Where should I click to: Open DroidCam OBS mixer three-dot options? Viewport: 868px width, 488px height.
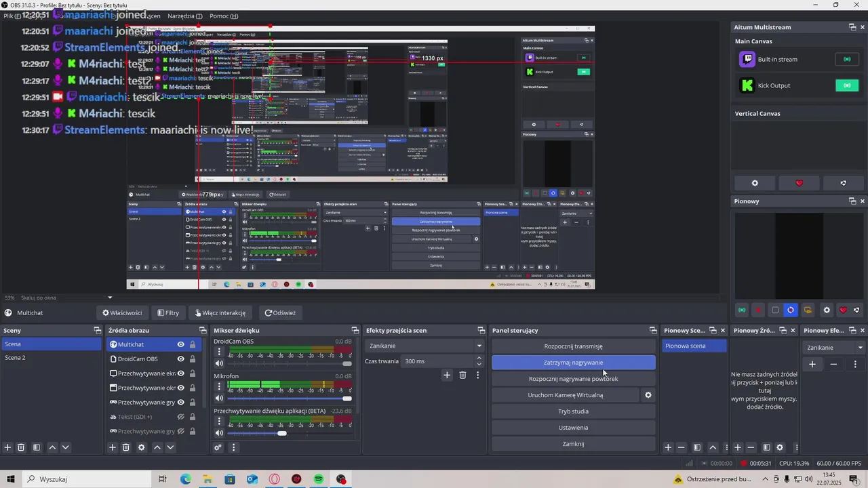click(x=219, y=353)
